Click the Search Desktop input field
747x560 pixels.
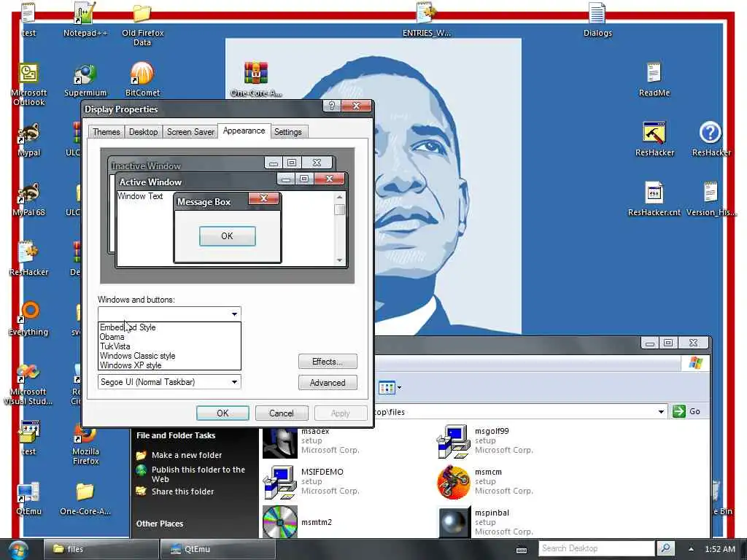point(597,548)
